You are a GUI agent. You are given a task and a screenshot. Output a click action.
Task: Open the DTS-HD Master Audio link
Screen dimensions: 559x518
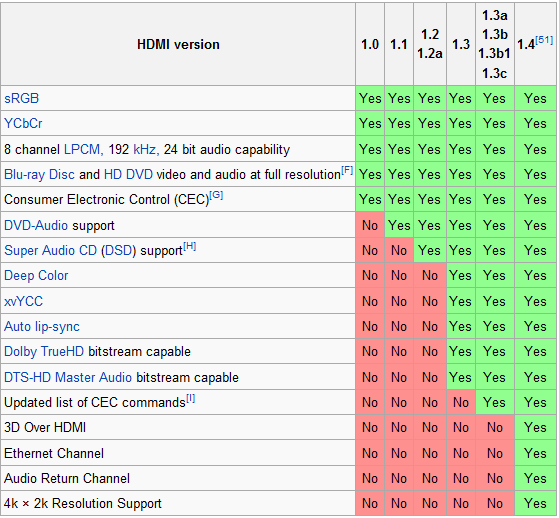68,377
